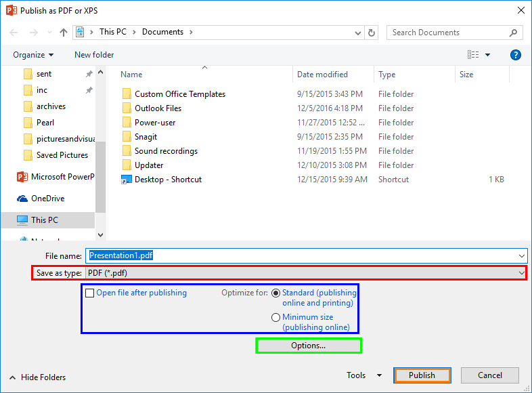Click the Forward navigation arrow
This screenshot has width=532, height=393.
pos(34,33)
